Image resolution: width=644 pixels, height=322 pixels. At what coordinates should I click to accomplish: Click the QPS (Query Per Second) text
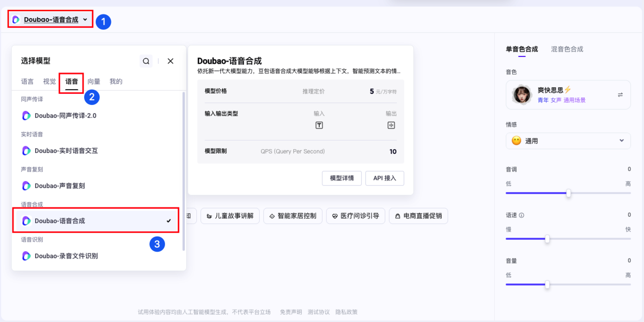[293, 152]
